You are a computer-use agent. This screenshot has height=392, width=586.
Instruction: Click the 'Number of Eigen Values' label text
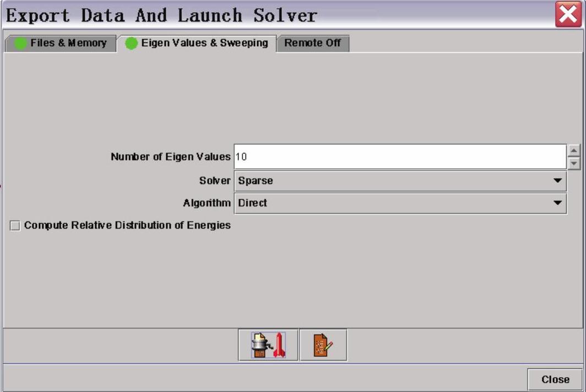coord(170,157)
